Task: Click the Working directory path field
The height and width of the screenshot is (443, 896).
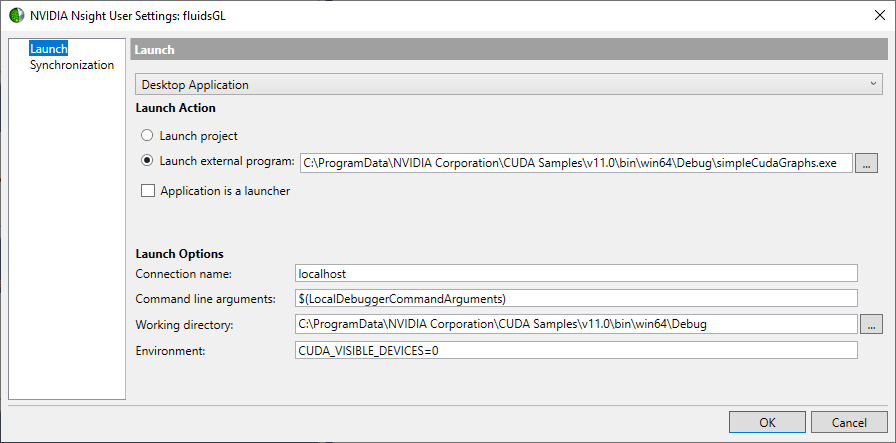Action: click(576, 324)
